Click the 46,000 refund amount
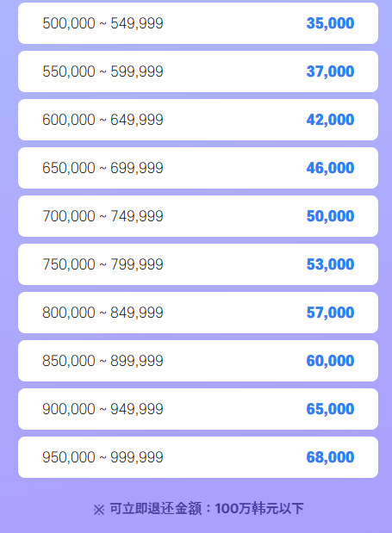 (x=330, y=168)
